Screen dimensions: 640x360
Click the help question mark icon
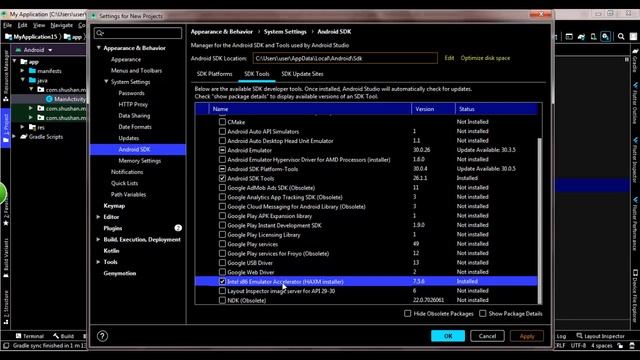102,336
